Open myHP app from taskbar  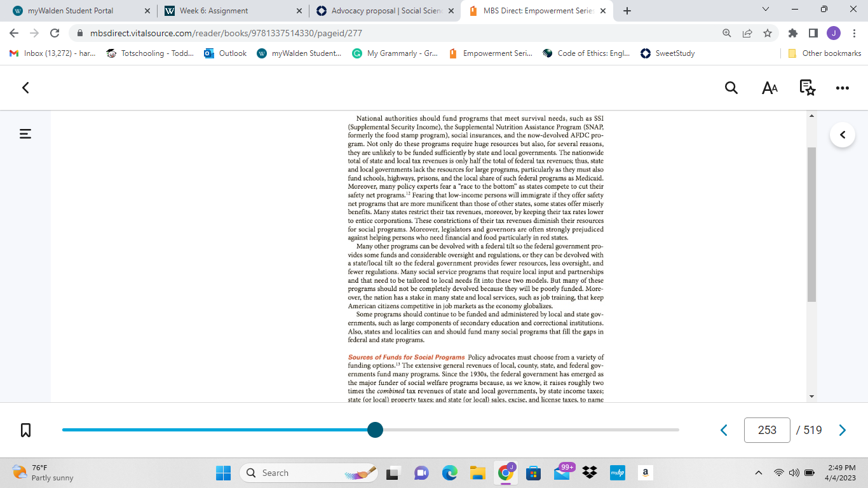[618, 473]
